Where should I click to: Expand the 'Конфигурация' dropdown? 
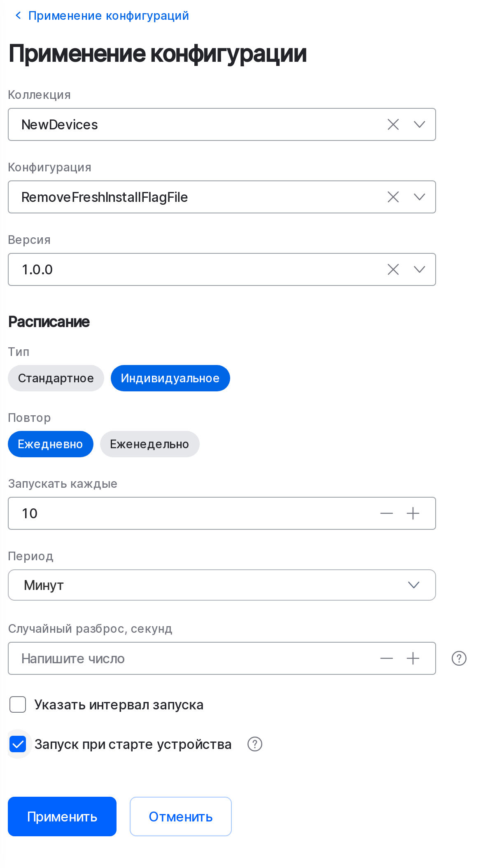coord(419,197)
